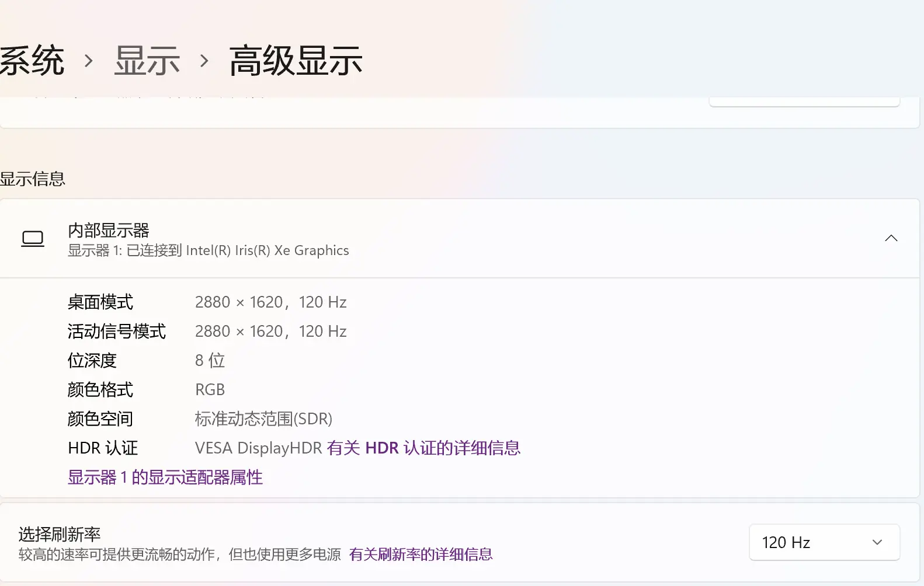The width and height of the screenshot is (924, 586).
Task: Click the laptop icon for 内部显示器
Action: (x=33, y=239)
